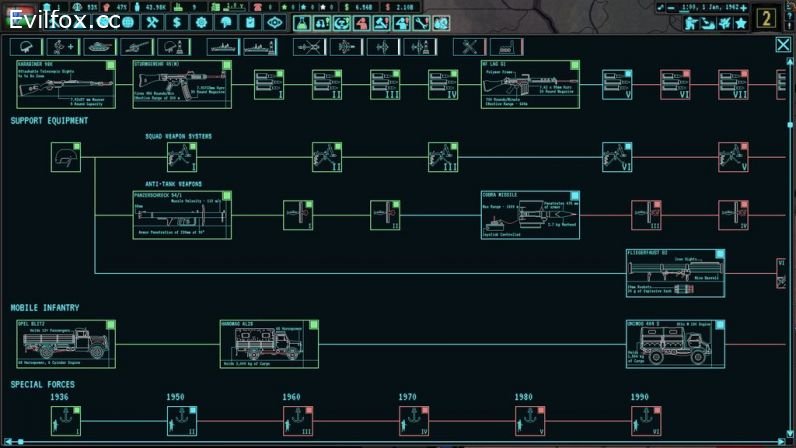Switch to the tank armor technology tab
The height and width of the screenshot is (448, 796).
pos(99,46)
